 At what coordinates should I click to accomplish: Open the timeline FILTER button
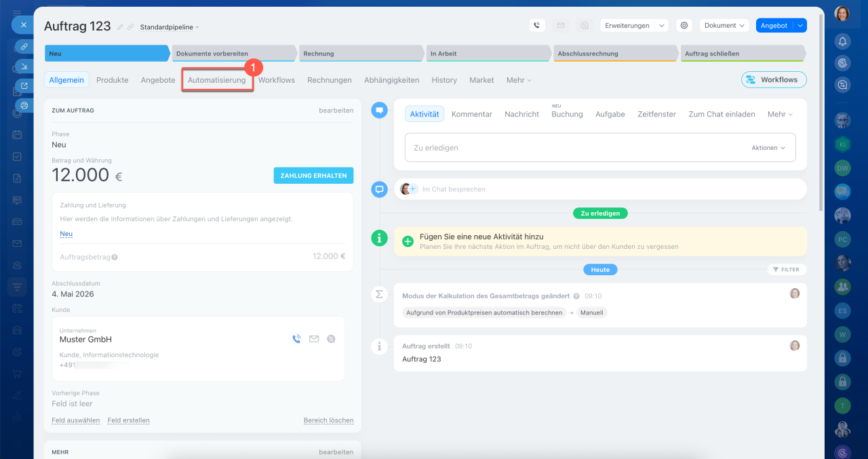[787, 269]
